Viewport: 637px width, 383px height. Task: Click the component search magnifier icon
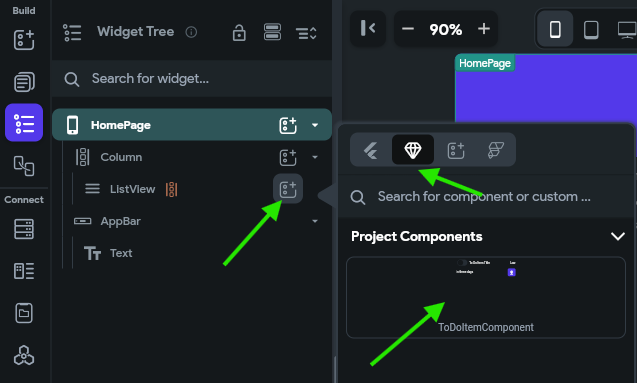click(358, 197)
